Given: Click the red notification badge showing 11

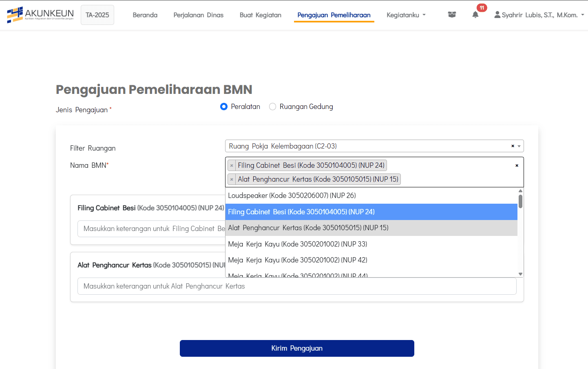Looking at the screenshot, I should point(482,8).
